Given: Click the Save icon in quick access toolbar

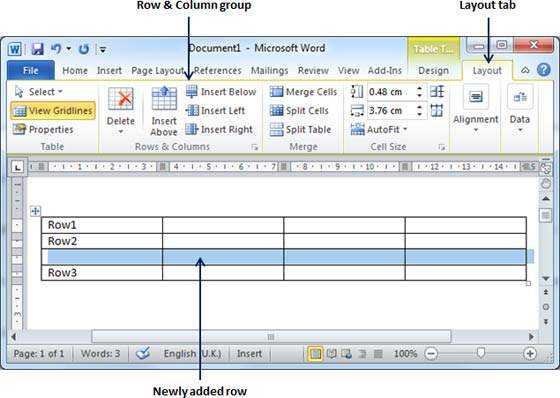Looking at the screenshot, I should coord(37,49).
